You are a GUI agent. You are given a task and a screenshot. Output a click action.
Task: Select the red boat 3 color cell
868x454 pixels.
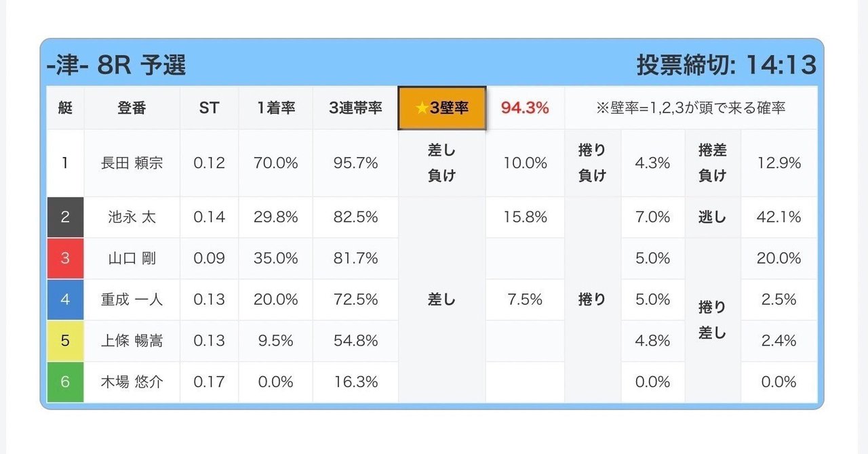(x=65, y=258)
